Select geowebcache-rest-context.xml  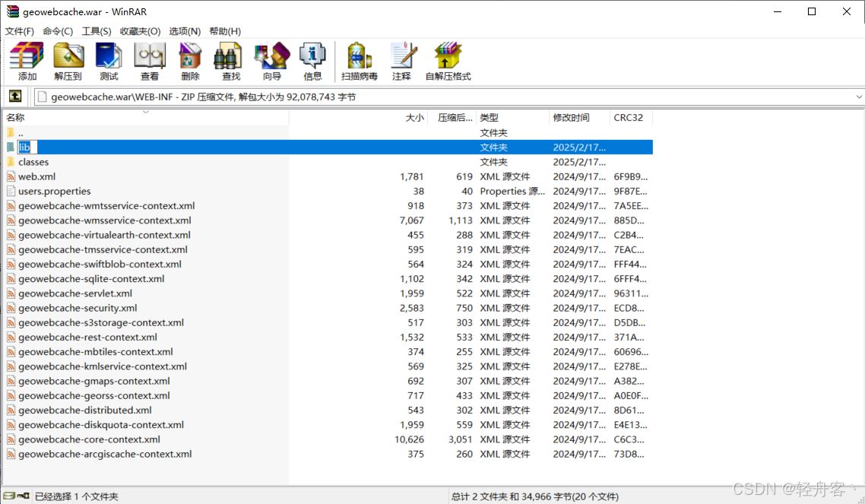pos(87,337)
